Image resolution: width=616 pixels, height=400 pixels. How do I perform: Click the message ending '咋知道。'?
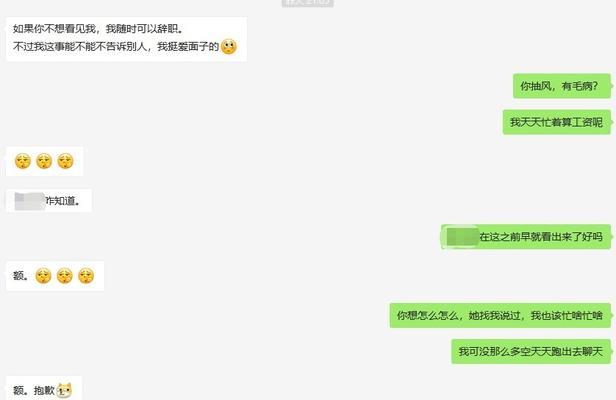49,201
